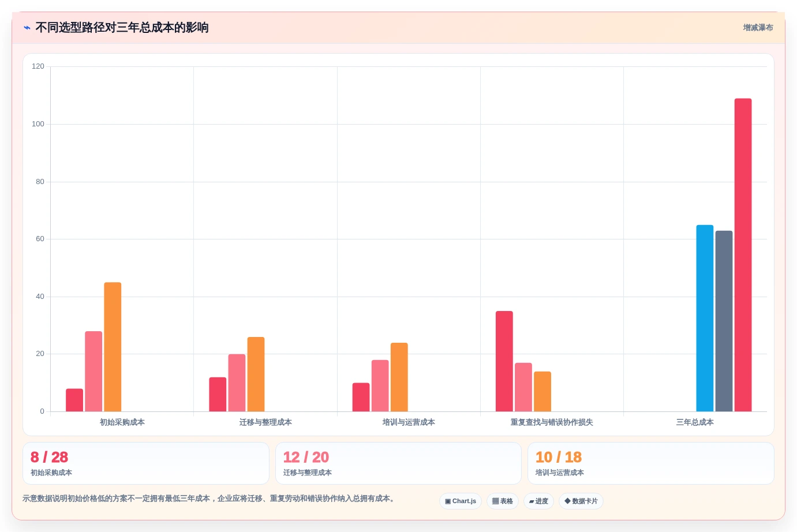Click the x-axis label 培训与运营成本
This screenshot has width=797, height=532.
(409, 422)
